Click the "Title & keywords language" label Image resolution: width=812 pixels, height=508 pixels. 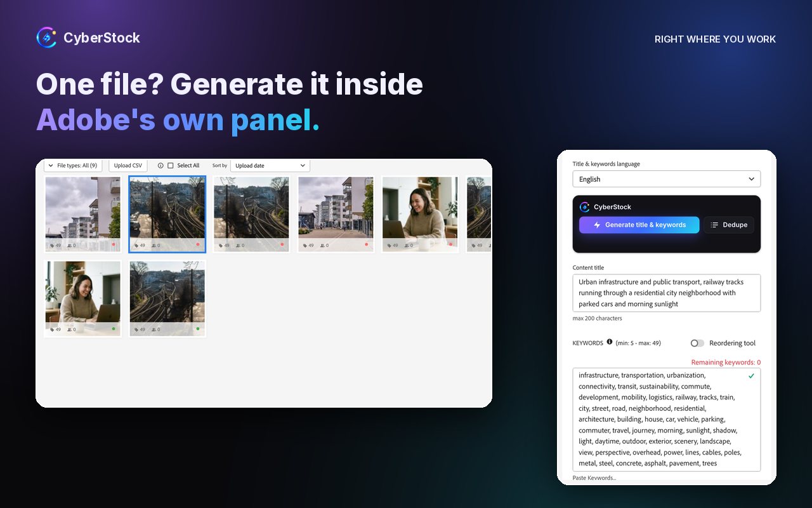(x=606, y=164)
